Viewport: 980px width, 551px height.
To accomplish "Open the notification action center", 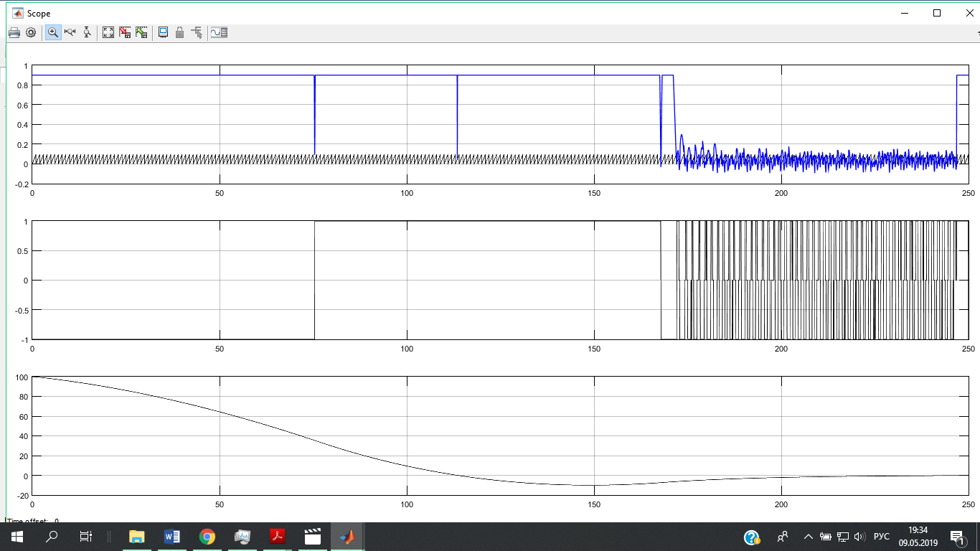I will point(956,537).
